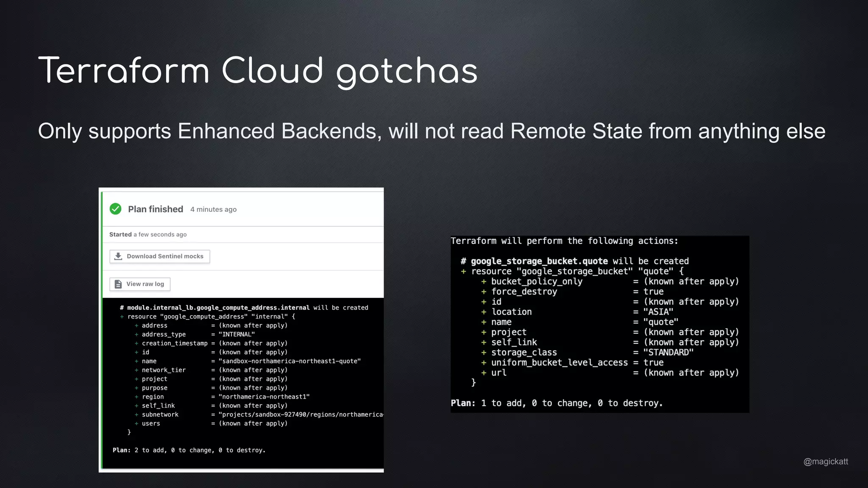Click the Terraform will perform the following actions line
Screen dimensions: 868x488
(x=564, y=241)
